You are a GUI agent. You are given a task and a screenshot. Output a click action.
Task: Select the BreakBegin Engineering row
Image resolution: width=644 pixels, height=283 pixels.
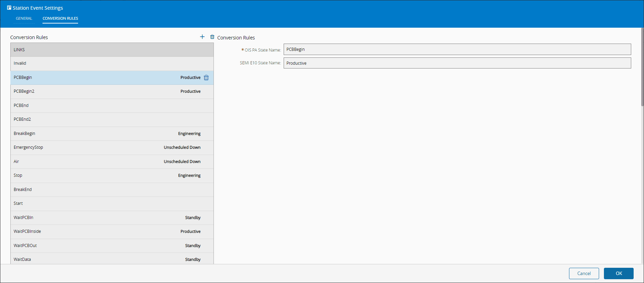pyautogui.click(x=112, y=134)
